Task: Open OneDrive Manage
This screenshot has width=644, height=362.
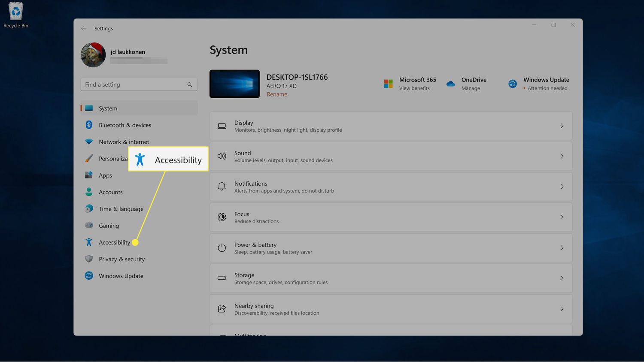Action: (466, 84)
